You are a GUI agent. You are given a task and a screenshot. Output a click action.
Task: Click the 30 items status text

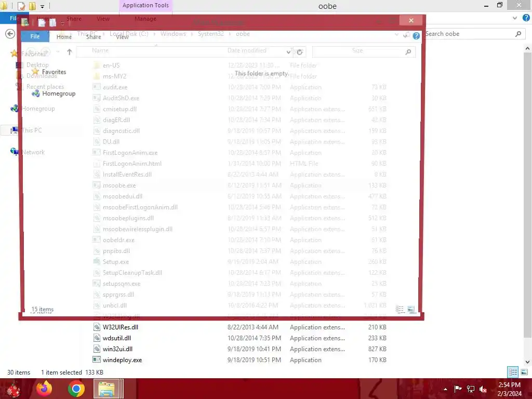(x=19, y=372)
